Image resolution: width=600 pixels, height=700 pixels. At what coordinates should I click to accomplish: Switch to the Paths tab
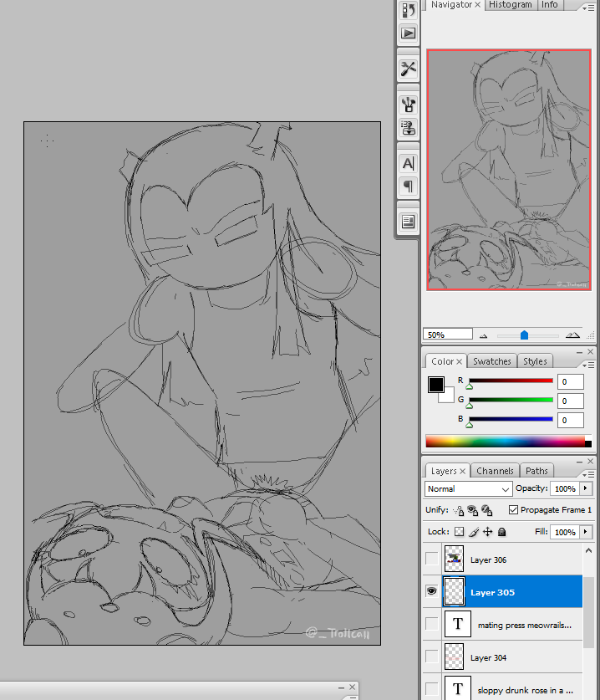(x=536, y=471)
